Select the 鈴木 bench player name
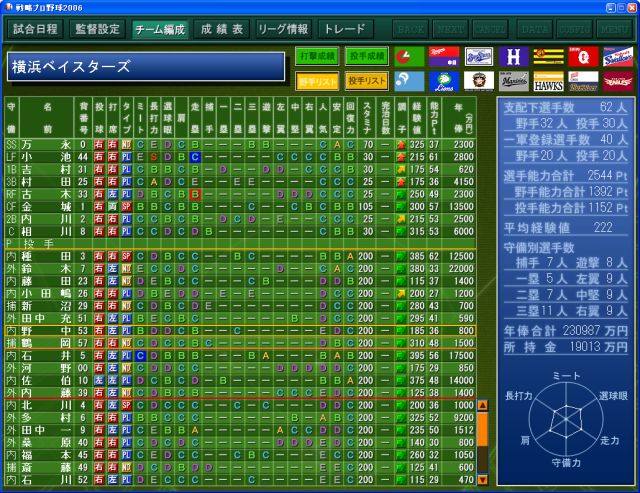Viewport: 640px width, 493px height. (47, 269)
